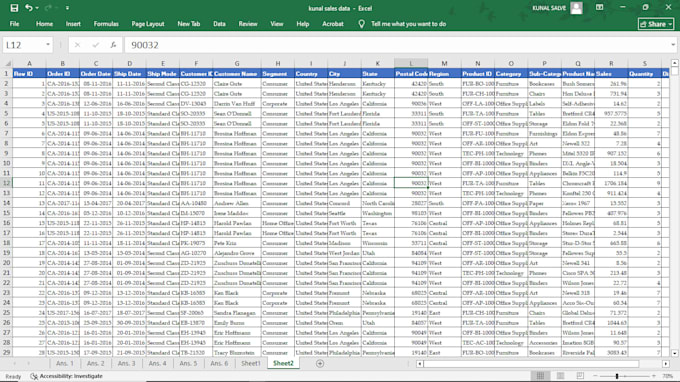Open the View ribbon tab
680x382 pixels.
pos(277,24)
